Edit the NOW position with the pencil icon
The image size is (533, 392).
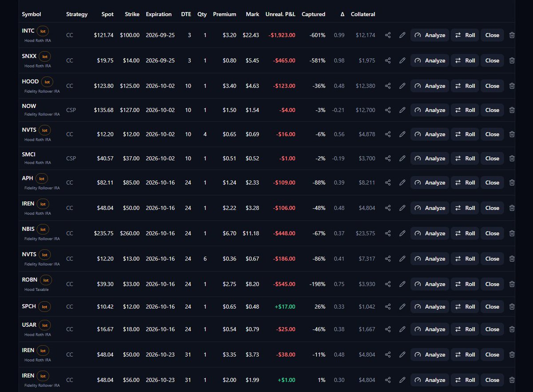tap(402, 110)
